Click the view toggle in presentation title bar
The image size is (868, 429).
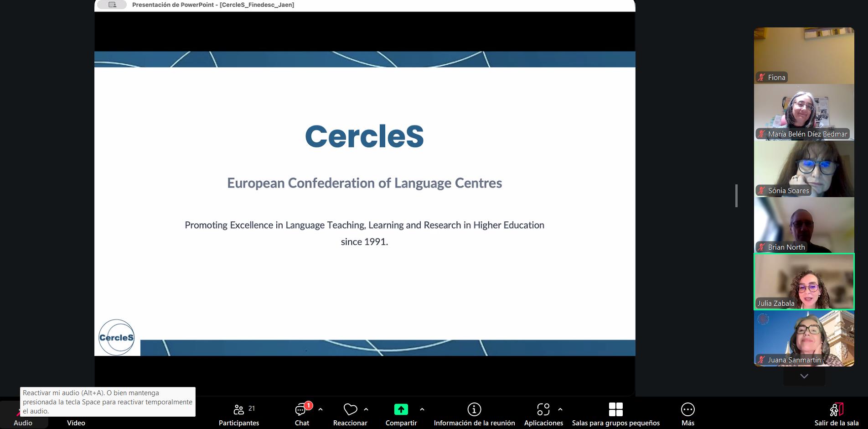pos(112,5)
